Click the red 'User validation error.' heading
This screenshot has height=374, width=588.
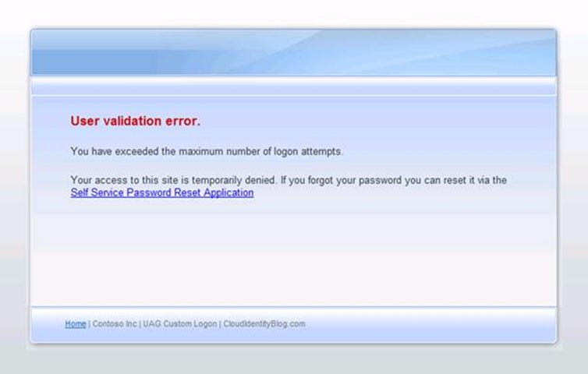(135, 122)
